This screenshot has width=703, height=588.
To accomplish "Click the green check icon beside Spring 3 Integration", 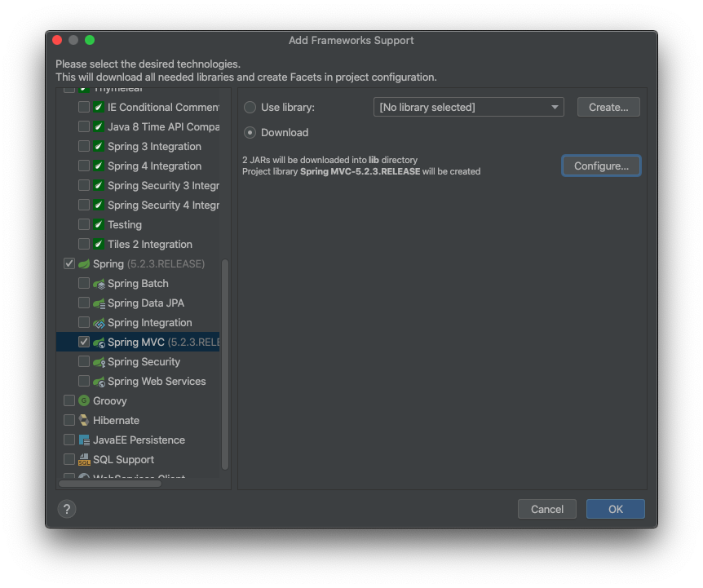I will tap(99, 146).
